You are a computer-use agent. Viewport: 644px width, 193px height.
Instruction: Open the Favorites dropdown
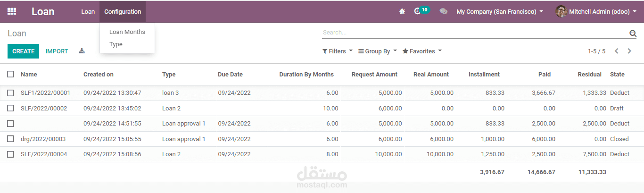pos(422,51)
